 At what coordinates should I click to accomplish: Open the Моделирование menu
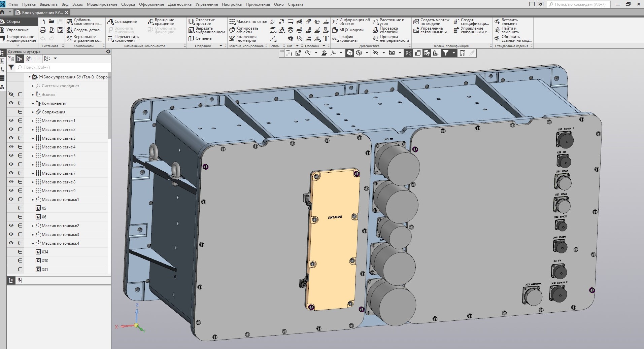click(102, 4)
